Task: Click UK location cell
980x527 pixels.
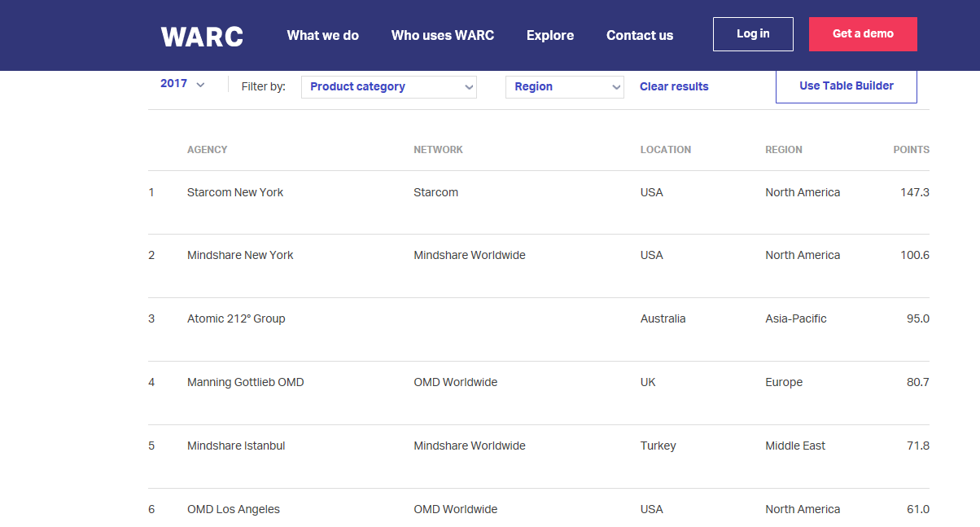Action: pos(648,382)
